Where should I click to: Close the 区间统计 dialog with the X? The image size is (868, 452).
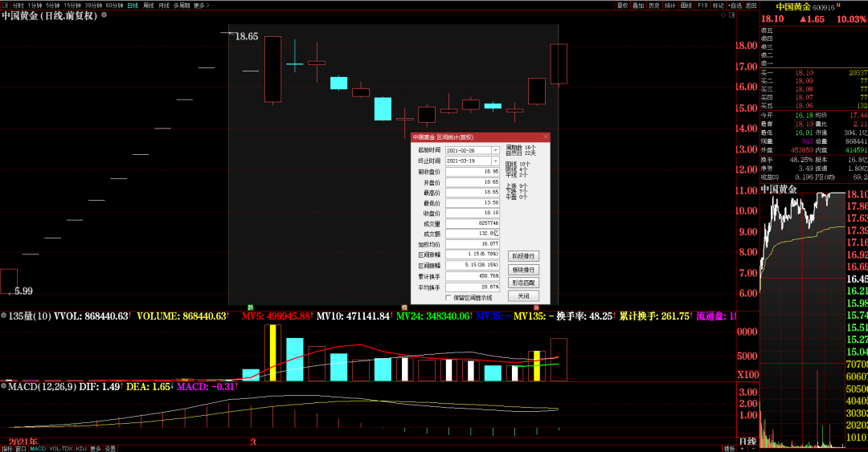(545, 136)
